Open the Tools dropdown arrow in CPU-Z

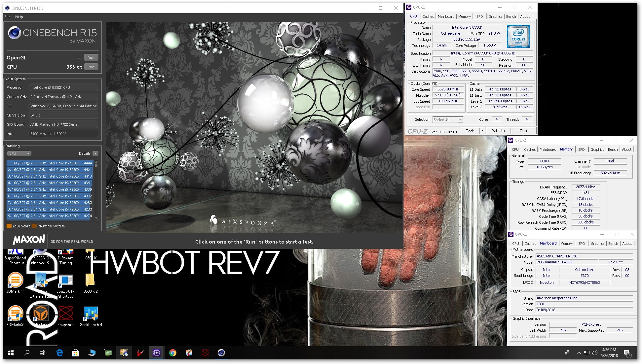(x=482, y=131)
